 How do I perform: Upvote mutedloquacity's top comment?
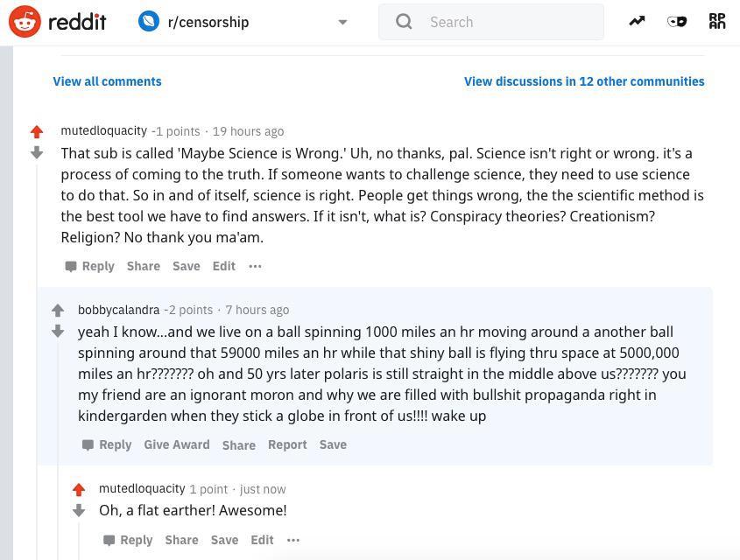36,131
